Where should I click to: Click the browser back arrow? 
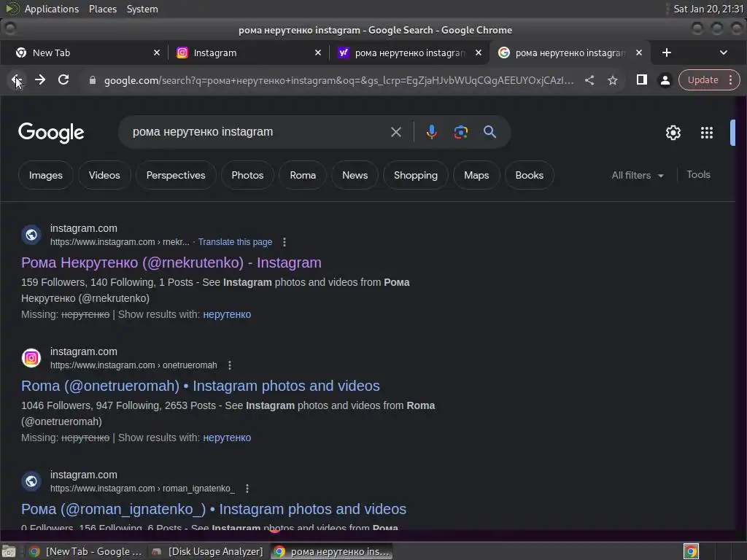[x=16, y=80]
